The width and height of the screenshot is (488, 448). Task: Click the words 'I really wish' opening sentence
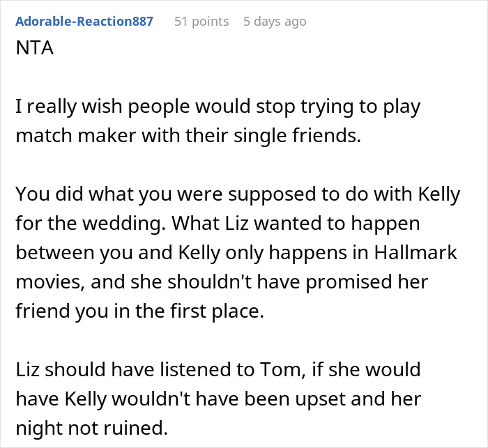(x=64, y=107)
